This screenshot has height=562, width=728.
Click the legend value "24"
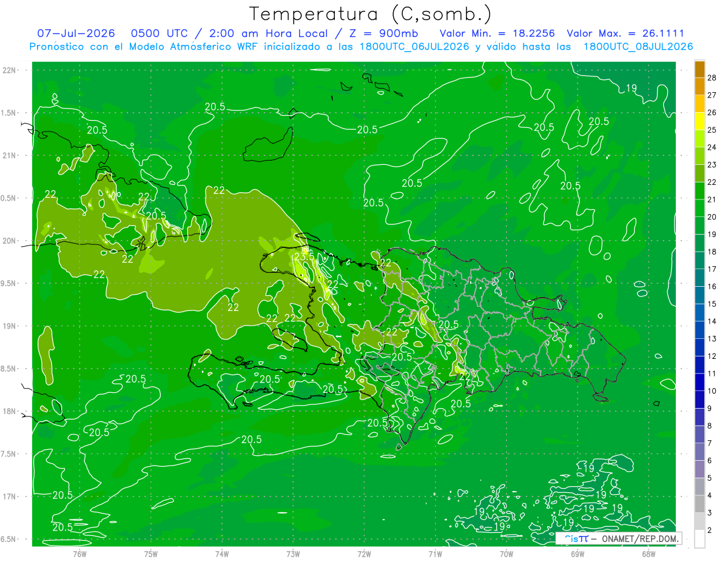pyautogui.click(x=712, y=147)
